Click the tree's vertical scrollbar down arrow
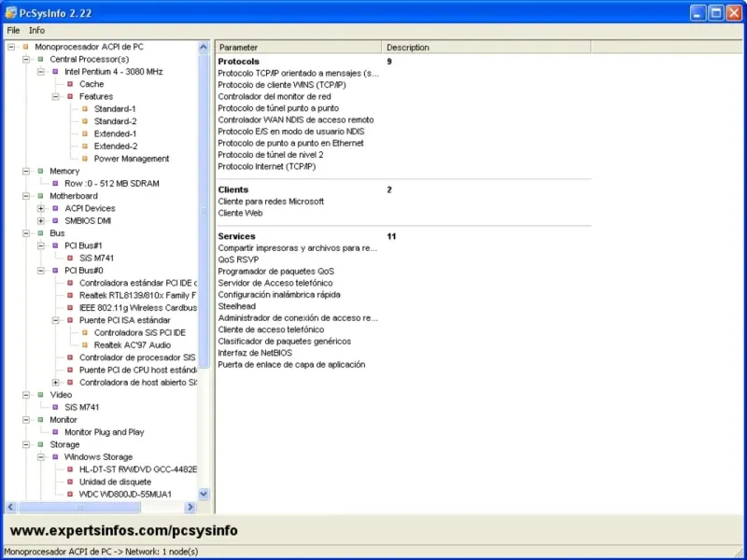Screen dimensions: 747x560 coord(204,494)
